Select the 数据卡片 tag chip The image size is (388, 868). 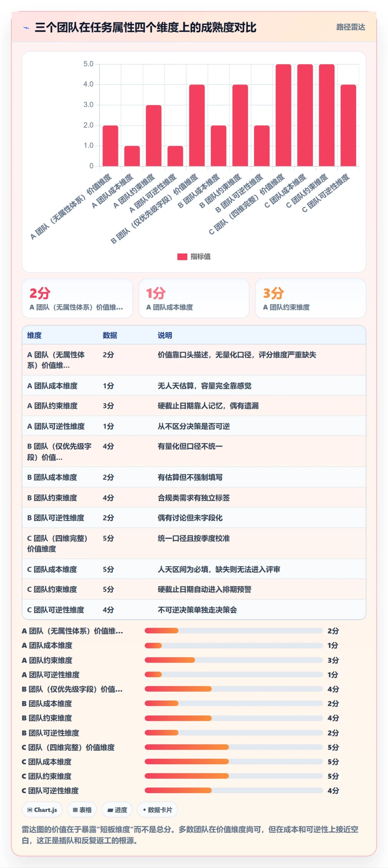[157, 810]
